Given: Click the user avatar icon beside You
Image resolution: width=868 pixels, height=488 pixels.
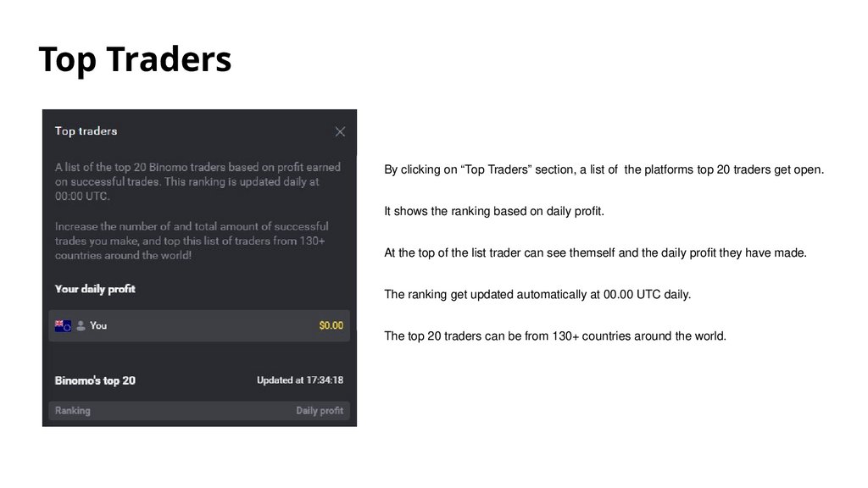Looking at the screenshot, I should tap(81, 325).
